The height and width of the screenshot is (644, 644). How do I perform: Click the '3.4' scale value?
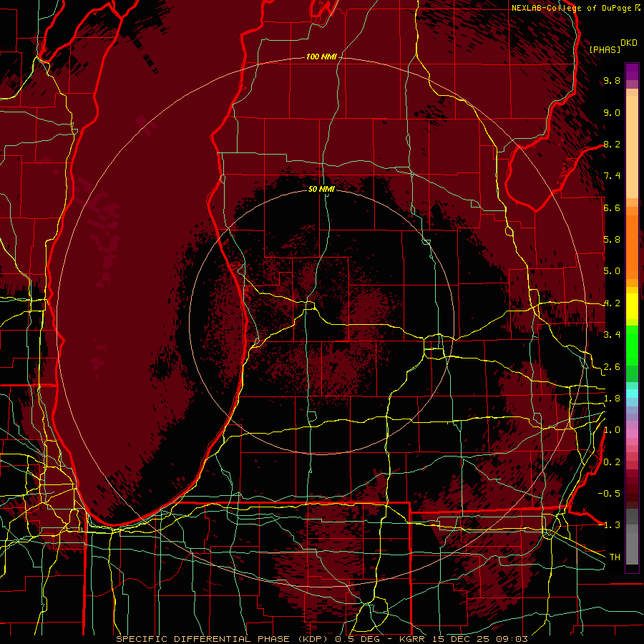[612, 335]
